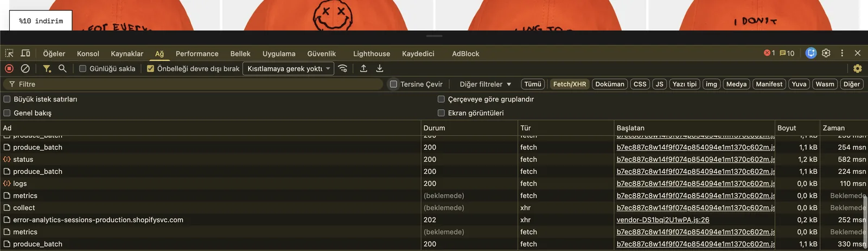Viewport: 868px width, 251px height.
Task: Open the Kaynaklar tab
Action: (127, 53)
